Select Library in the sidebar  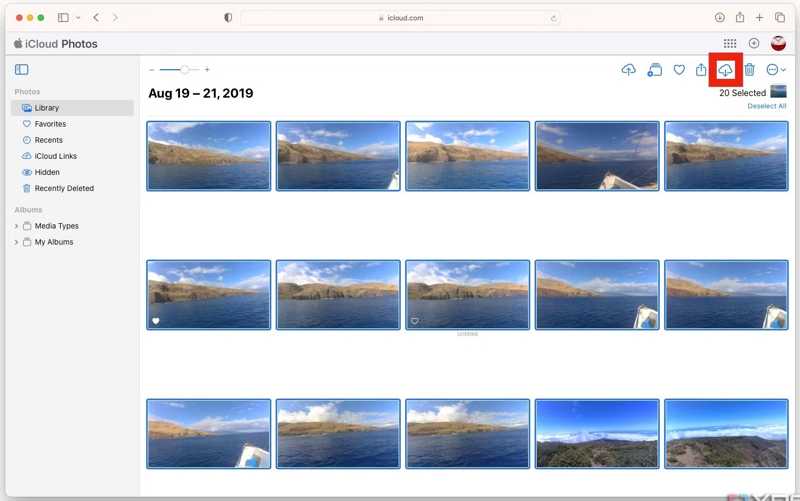(x=72, y=108)
